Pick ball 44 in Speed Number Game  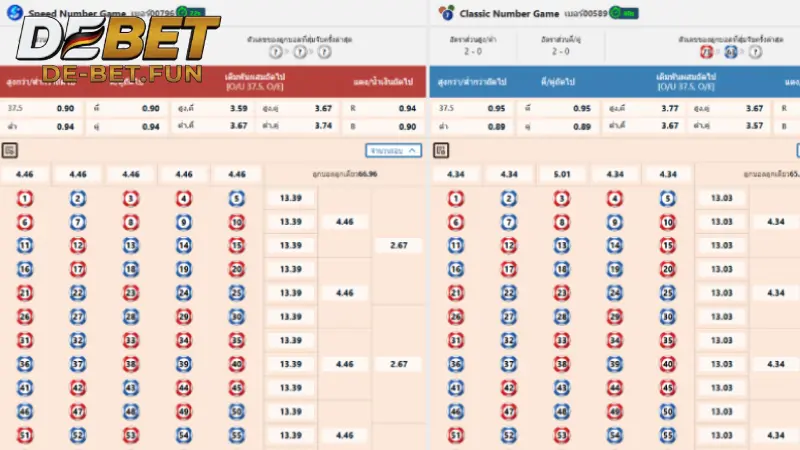click(184, 388)
